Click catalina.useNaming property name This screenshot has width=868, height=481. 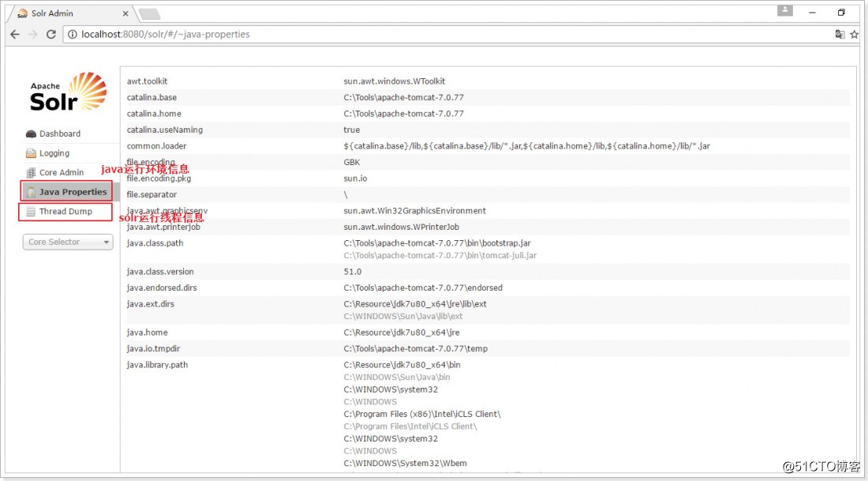point(164,130)
